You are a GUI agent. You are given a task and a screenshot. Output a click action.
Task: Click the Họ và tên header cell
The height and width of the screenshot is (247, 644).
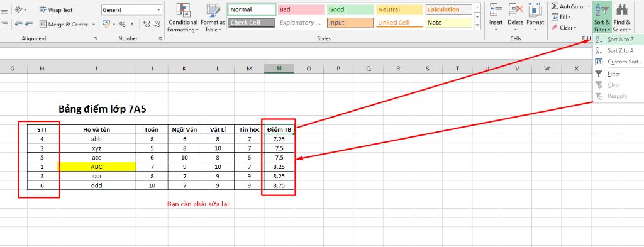96,129
